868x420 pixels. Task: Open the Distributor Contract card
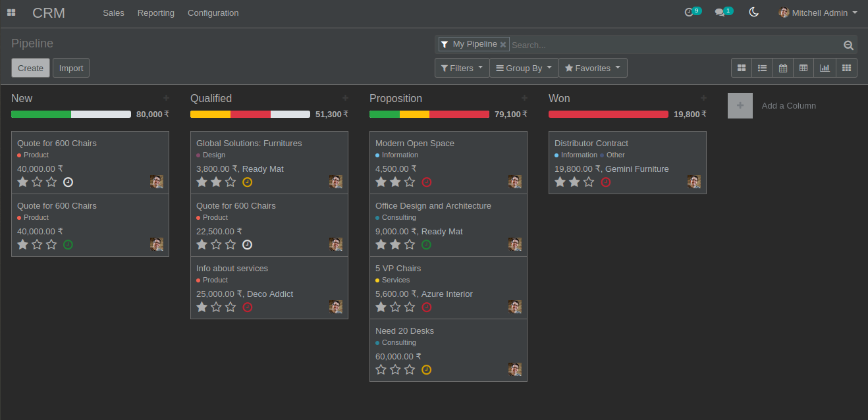pos(627,163)
